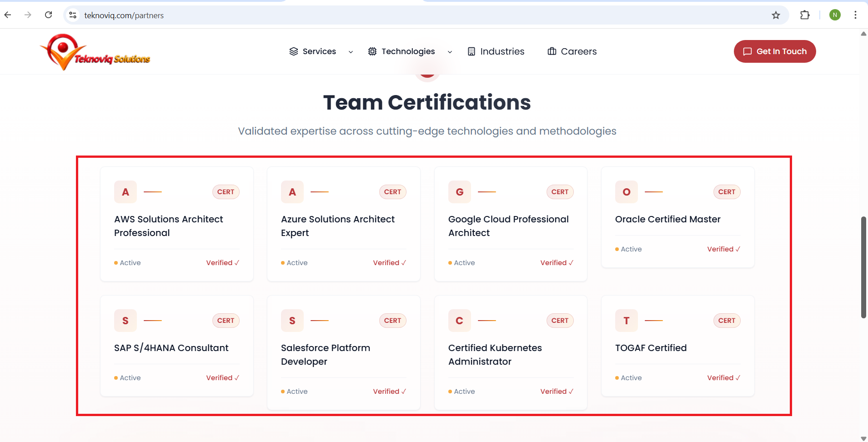Click the 'A' badge on AWS card

click(x=125, y=192)
